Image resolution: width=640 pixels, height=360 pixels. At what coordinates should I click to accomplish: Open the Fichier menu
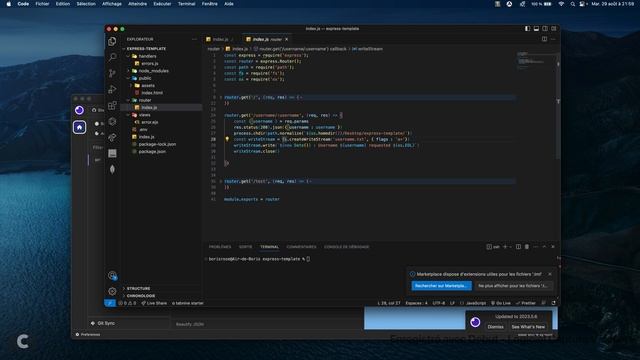(x=42, y=4)
